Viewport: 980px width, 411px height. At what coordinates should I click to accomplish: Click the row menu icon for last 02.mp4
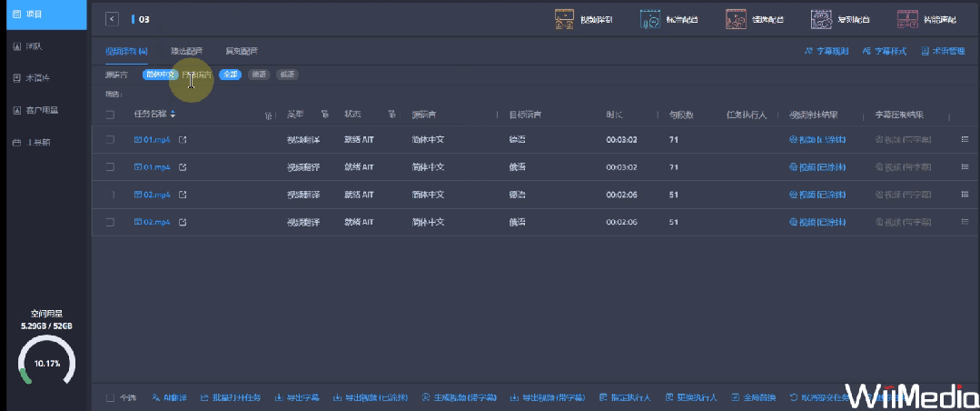pos(965,222)
